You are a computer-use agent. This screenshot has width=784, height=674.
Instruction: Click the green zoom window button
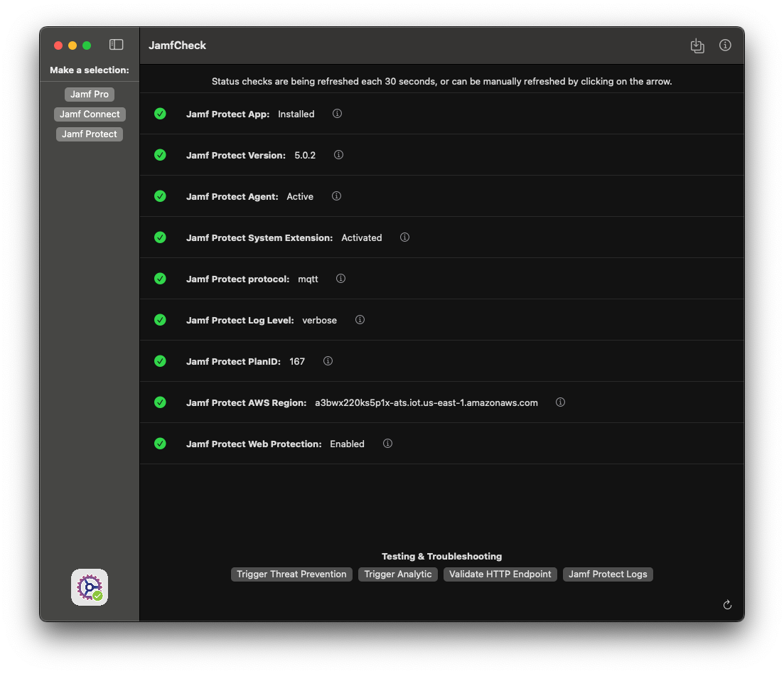(x=87, y=46)
